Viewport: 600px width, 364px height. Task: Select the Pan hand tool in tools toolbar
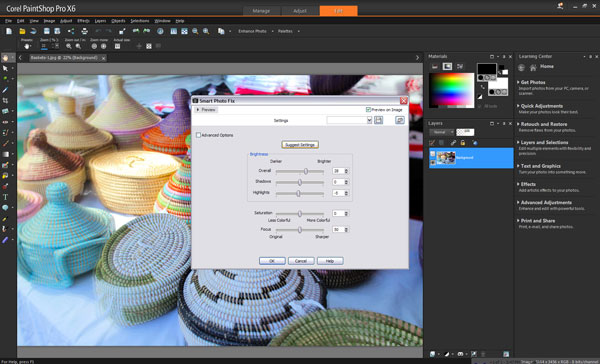coord(5,58)
